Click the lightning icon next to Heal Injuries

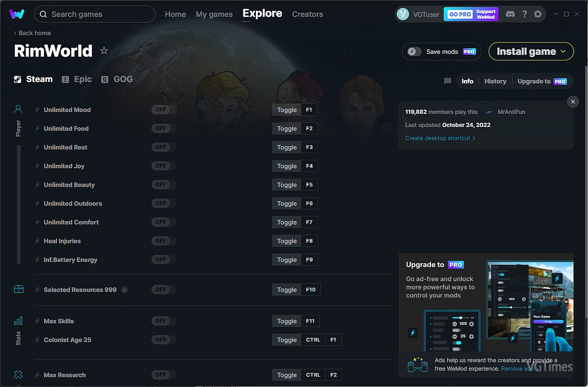(x=37, y=241)
